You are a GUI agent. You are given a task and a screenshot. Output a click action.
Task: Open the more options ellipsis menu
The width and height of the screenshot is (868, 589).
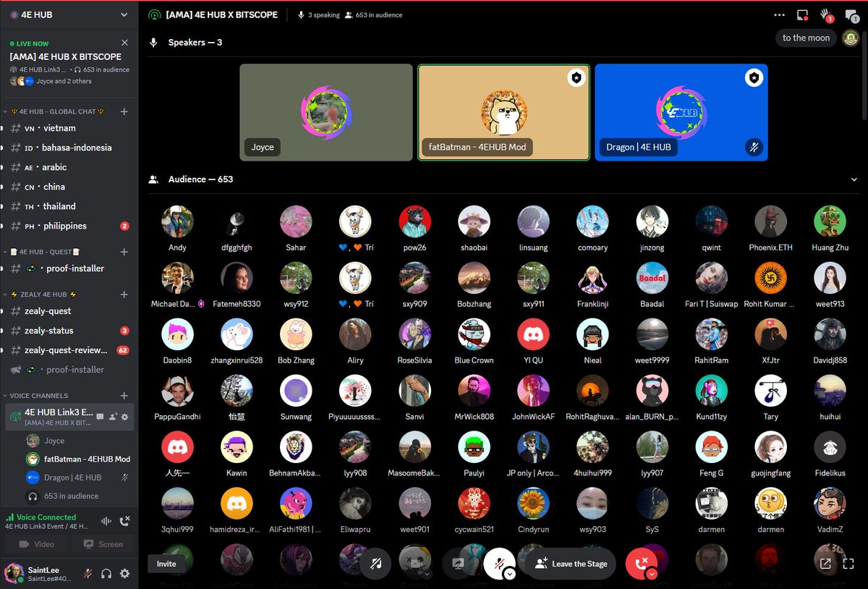(779, 14)
